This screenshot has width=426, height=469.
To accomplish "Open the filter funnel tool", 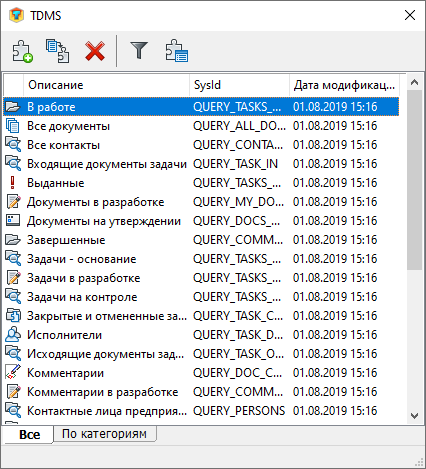I will click(139, 50).
